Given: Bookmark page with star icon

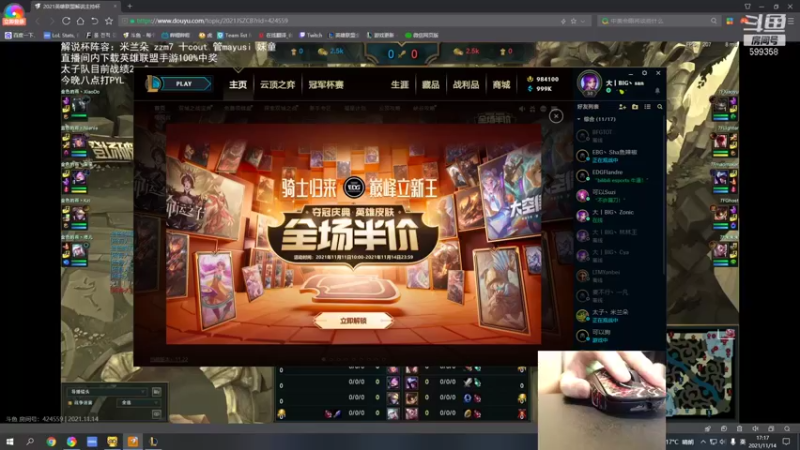Looking at the screenshot, I should click(x=109, y=21).
